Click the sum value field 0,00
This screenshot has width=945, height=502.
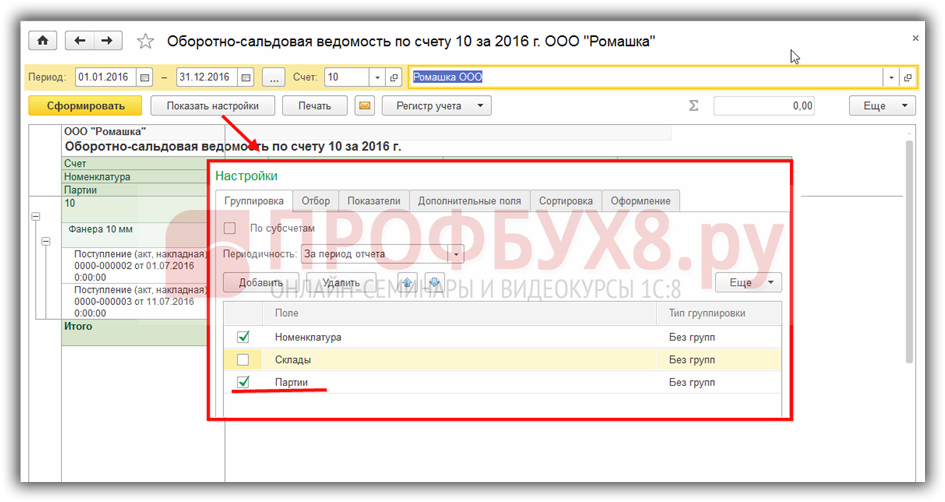[764, 106]
